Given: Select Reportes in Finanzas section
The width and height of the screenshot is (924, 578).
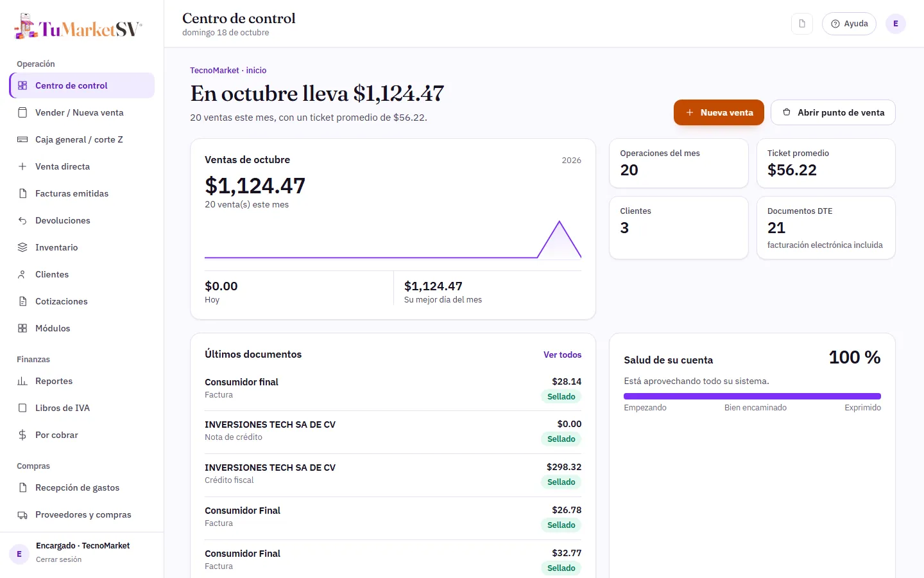Looking at the screenshot, I should (x=82, y=381).
